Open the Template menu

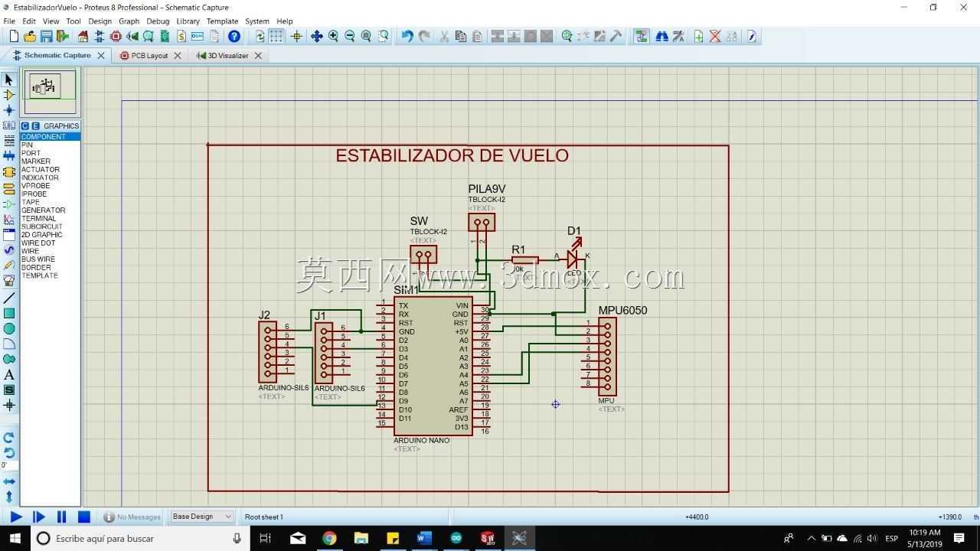pyautogui.click(x=222, y=21)
